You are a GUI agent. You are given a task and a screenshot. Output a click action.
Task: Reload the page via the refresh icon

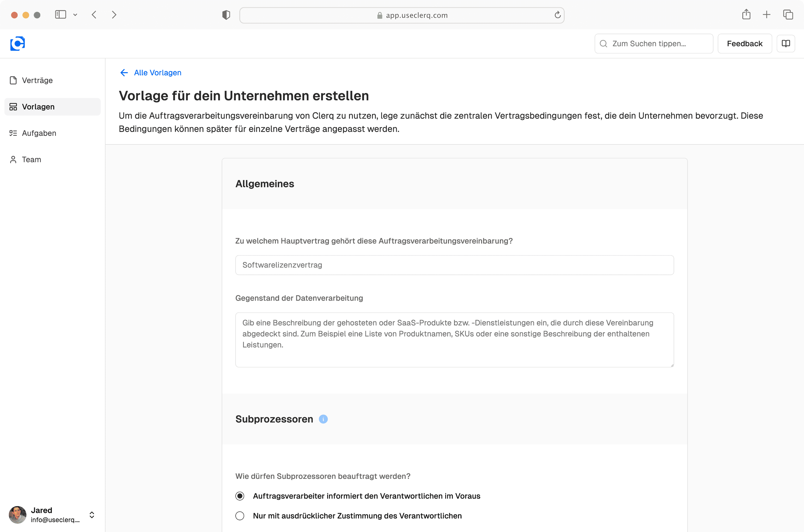point(557,15)
